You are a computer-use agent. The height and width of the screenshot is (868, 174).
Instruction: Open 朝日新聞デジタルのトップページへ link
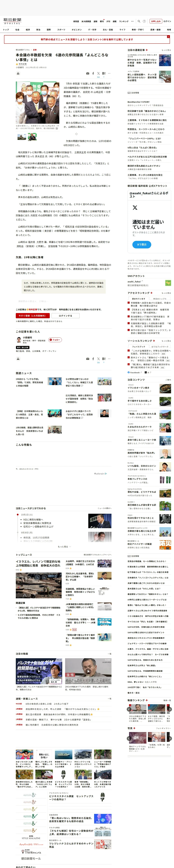click(x=98, y=554)
